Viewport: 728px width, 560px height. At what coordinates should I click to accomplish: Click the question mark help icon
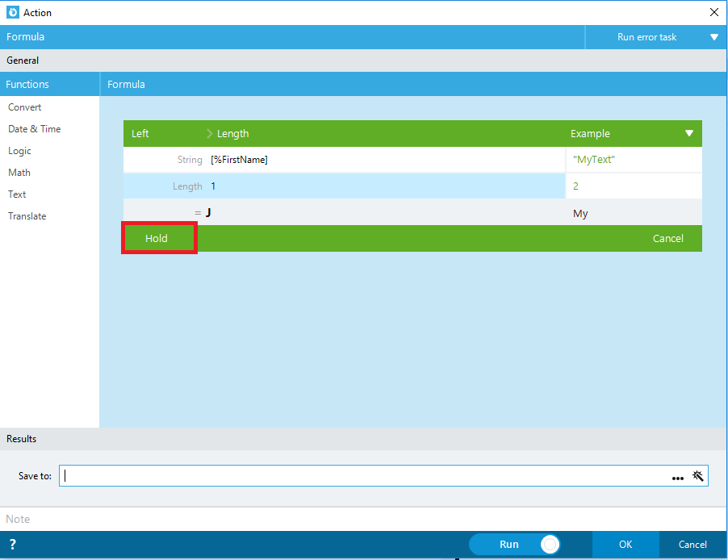click(x=13, y=544)
